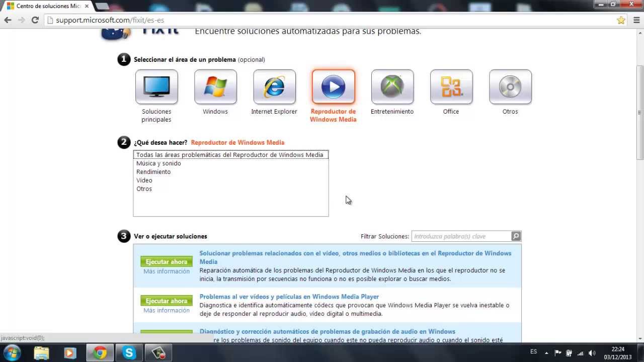Image resolution: width=644 pixels, height=362 pixels.
Task: Click the Action Center flag tray icon
Action: pyautogui.click(x=558, y=353)
